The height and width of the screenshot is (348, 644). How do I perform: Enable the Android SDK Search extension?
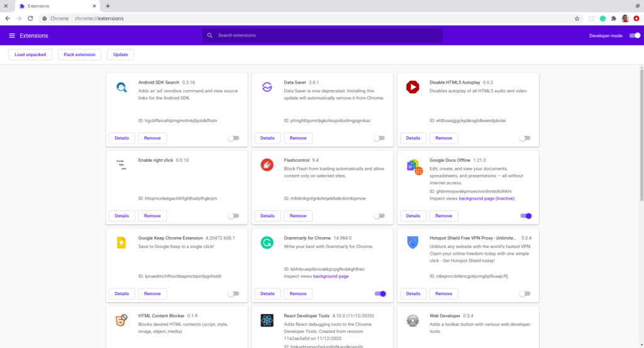coord(234,138)
